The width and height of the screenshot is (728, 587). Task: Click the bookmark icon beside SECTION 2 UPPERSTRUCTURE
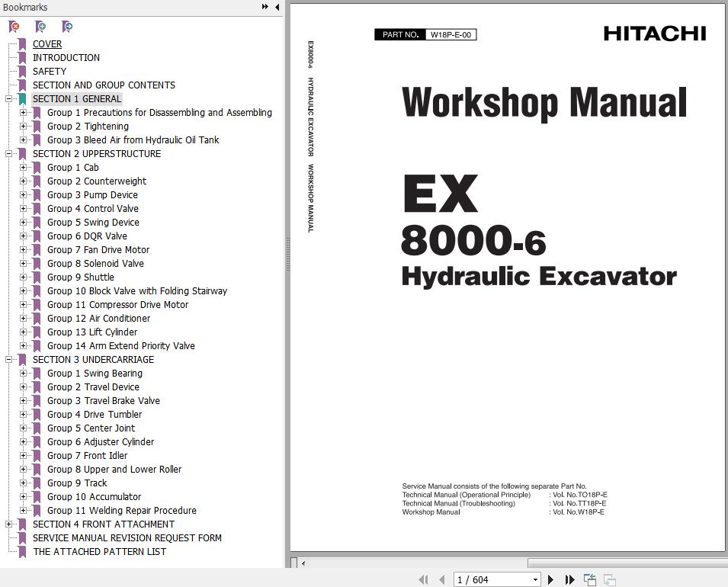coord(22,154)
